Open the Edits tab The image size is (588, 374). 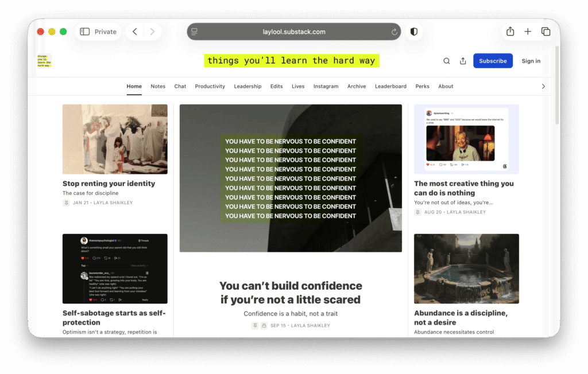pos(276,87)
